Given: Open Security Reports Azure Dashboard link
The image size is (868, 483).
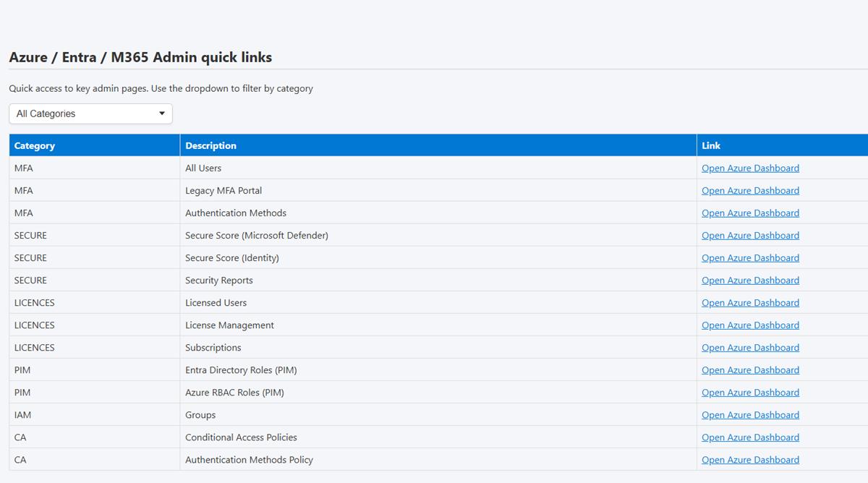Looking at the screenshot, I should pyautogui.click(x=750, y=281).
